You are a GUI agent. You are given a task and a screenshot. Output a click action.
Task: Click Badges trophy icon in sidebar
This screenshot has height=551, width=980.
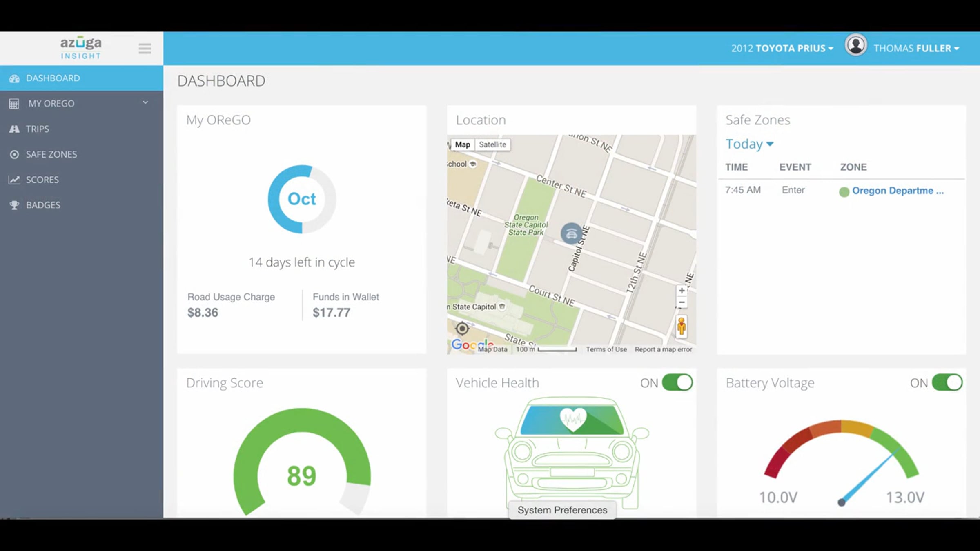[14, 205]
